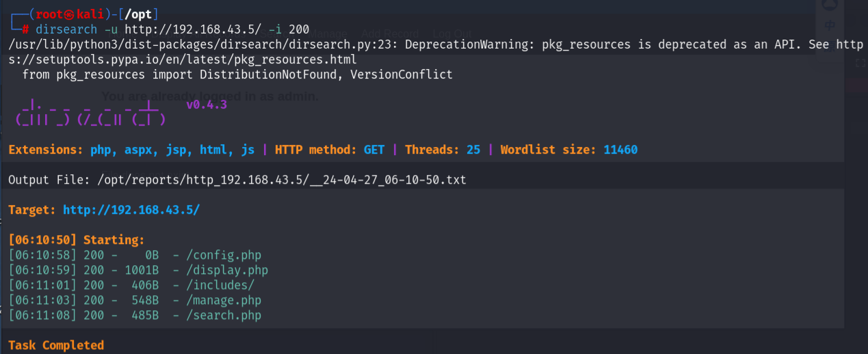868x354 pixels.
Task: Click the 485B size for search.php
Action: tap(145, 315)
